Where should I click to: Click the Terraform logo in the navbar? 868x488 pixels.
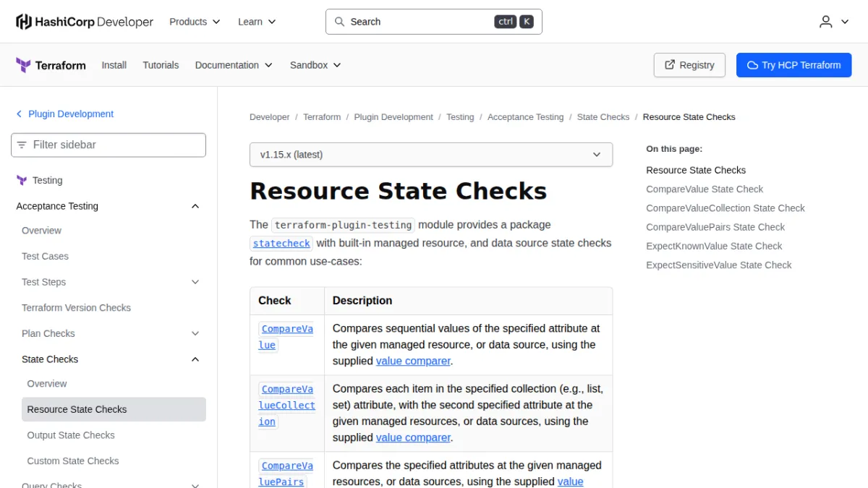(51, 65)
